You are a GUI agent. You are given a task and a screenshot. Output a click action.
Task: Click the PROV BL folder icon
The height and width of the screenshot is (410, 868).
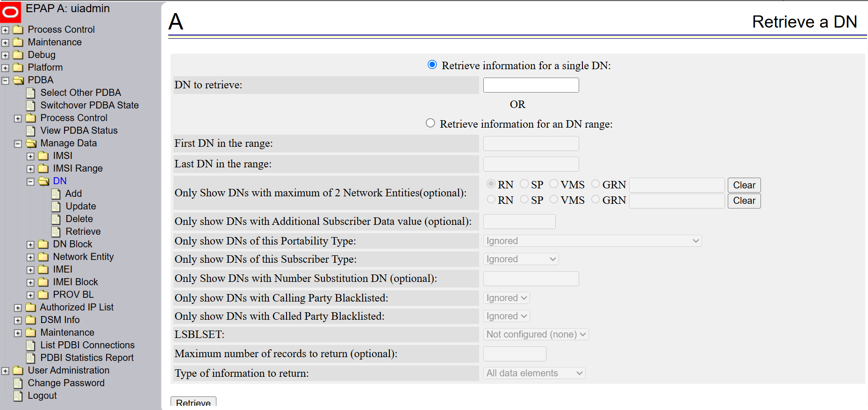point(43,295)
